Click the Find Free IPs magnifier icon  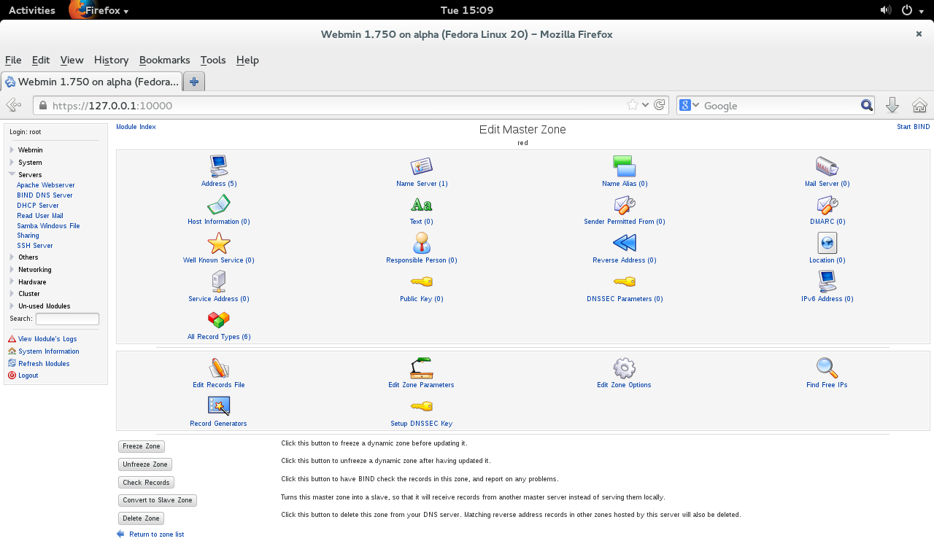coord(827,368)
